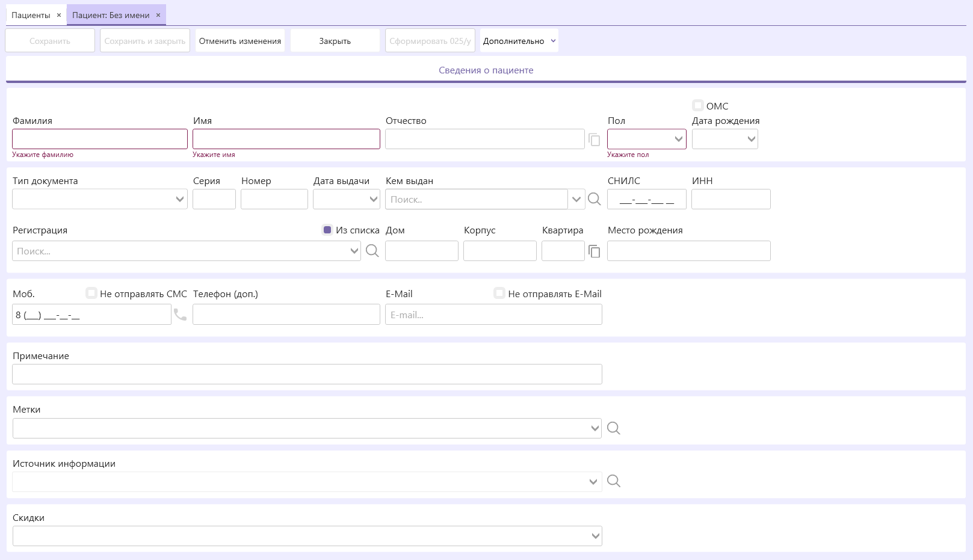Click the Номер input field
This screenshot has width=973, height=560.
point(274,199)
